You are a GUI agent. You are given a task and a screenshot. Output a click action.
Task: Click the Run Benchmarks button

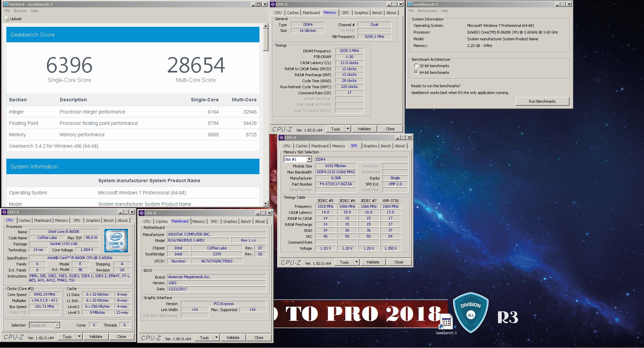(x=542, y=101)
